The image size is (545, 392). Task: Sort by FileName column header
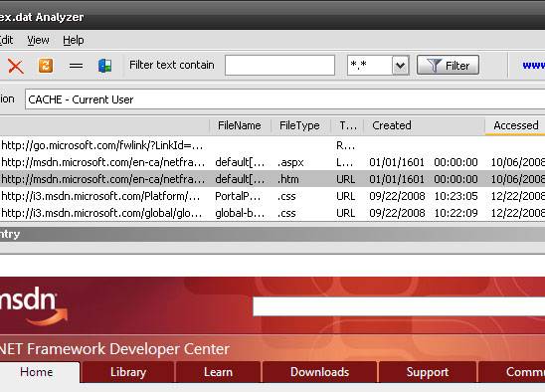[x=240, y=125]
